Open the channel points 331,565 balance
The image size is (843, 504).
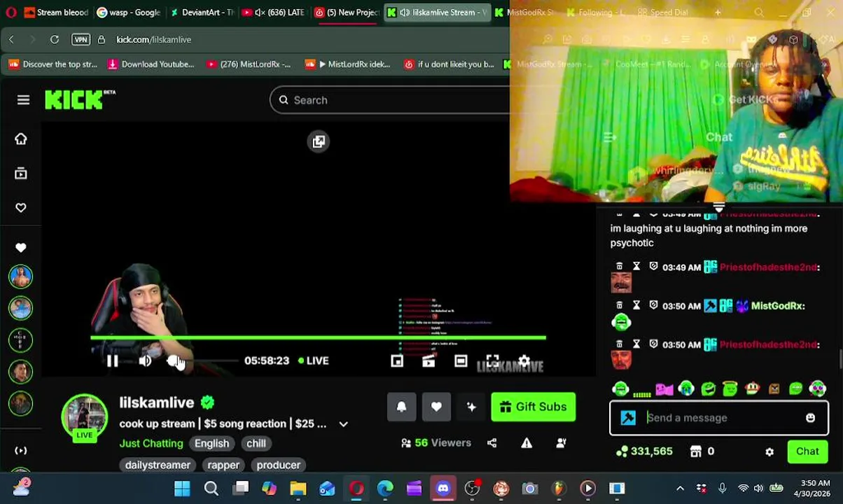tap(645, 451)
